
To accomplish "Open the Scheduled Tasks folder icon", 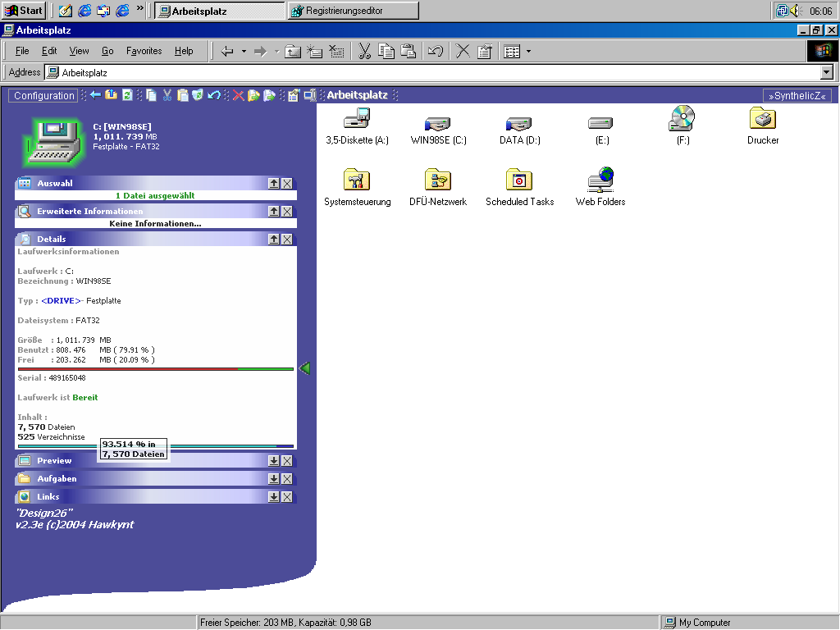I will tap(519, 180).
